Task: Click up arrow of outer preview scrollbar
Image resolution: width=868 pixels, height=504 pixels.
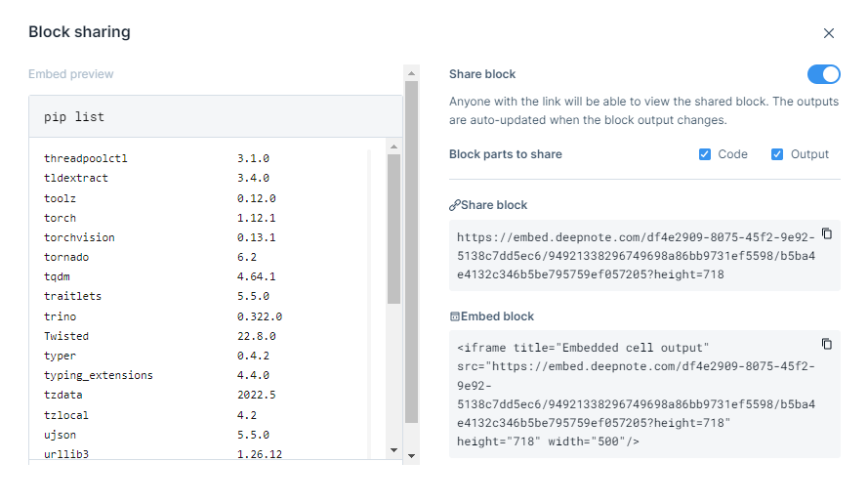Action: [411, 72]
